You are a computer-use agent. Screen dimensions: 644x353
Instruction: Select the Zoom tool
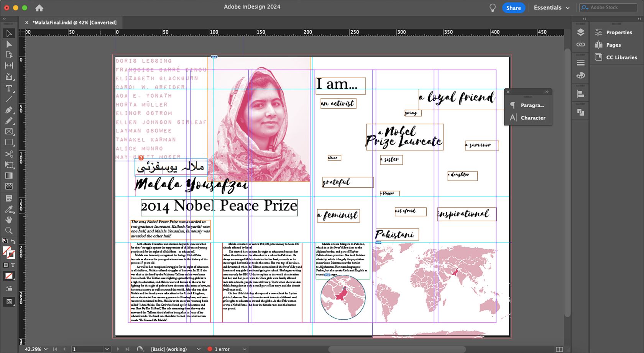click(x=9, y=231)
